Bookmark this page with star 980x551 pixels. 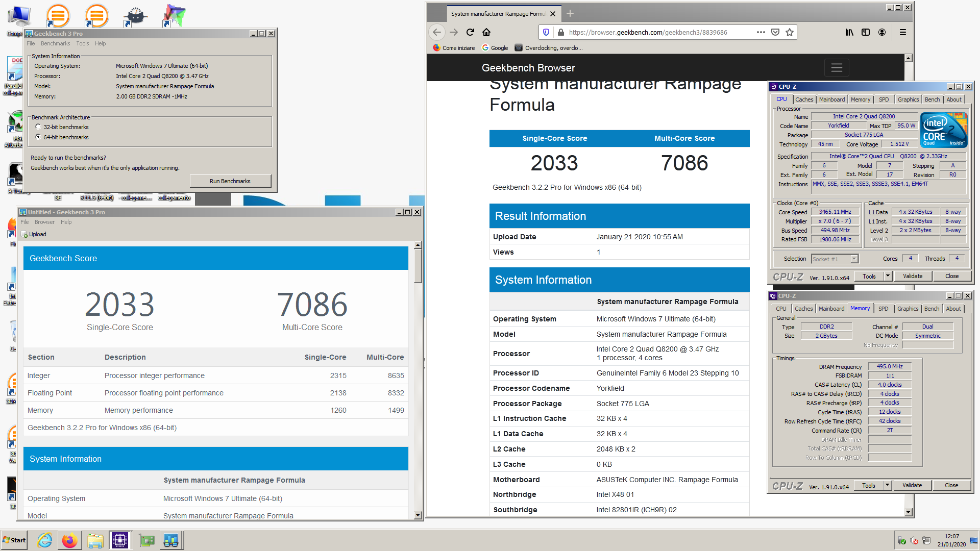[x=790, y=32]
